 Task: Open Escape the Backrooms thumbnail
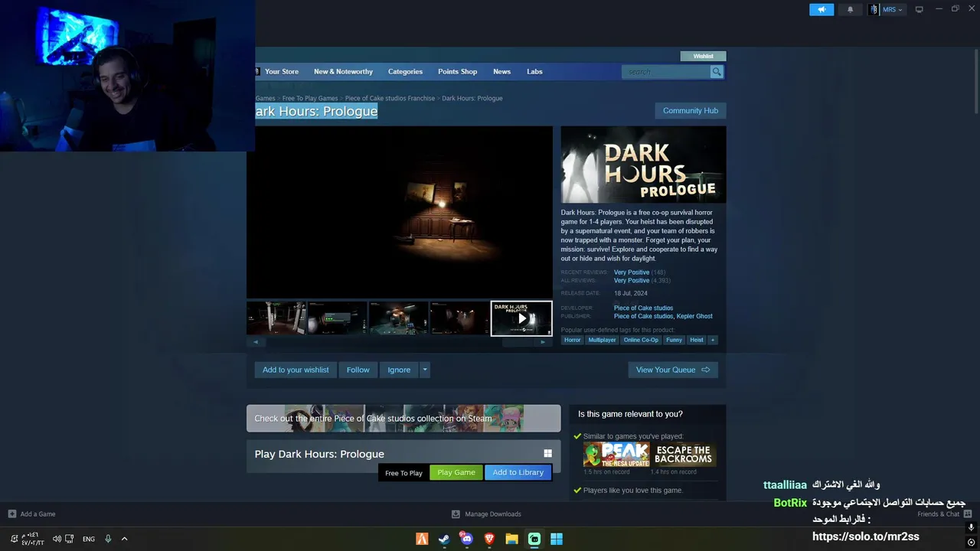pyautogui.click(x=684, y=455)
